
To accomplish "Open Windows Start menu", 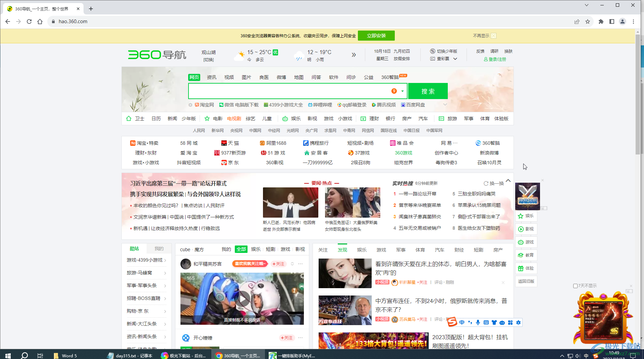I will click(x=8, y=355).
